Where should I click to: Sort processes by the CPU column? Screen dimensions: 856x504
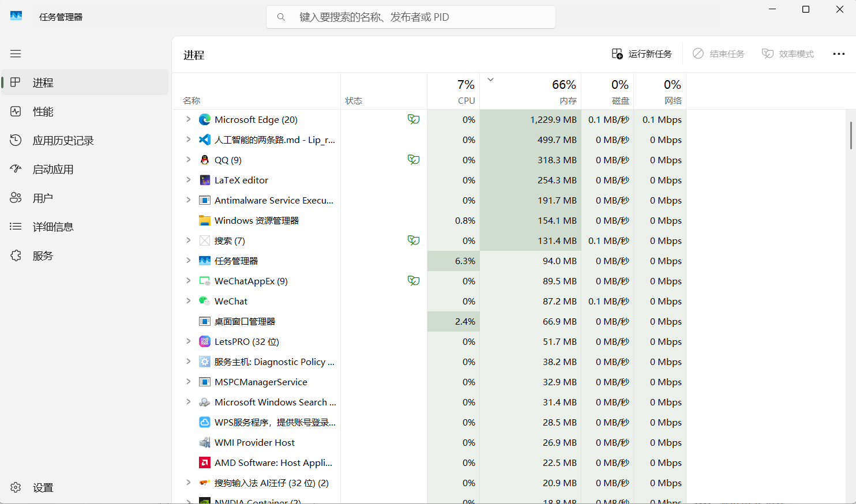[x=453, y=91]
